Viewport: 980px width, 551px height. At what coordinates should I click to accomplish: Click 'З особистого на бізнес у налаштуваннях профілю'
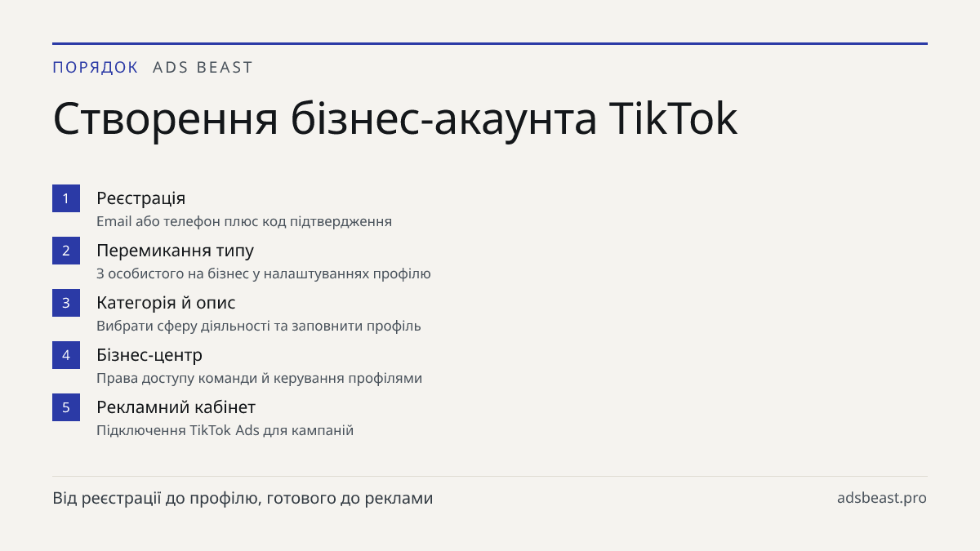coord(264,273)
